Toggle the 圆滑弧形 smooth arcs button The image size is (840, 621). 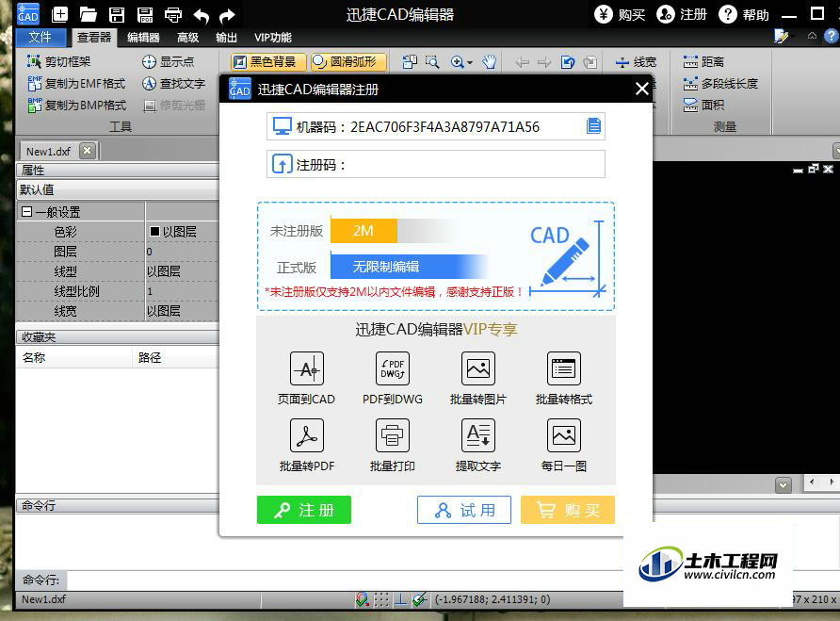pos(348,61)
